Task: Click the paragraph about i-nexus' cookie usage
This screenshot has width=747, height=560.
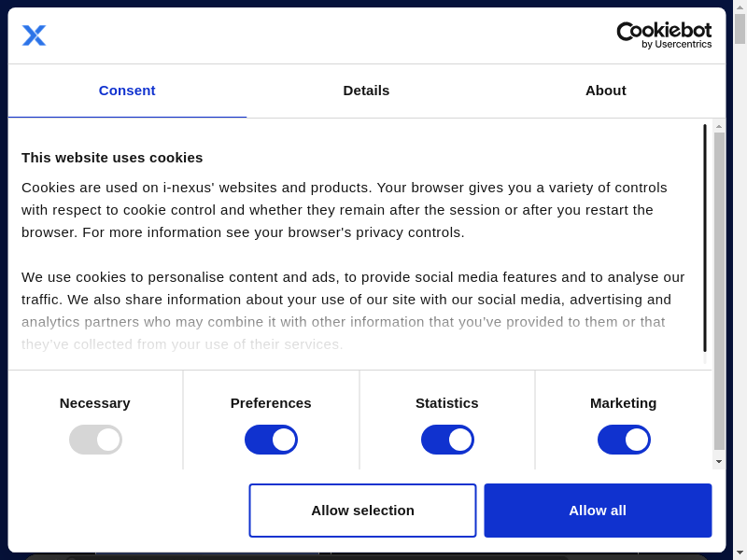Action: pyautogui.click(x=345, y=209)
